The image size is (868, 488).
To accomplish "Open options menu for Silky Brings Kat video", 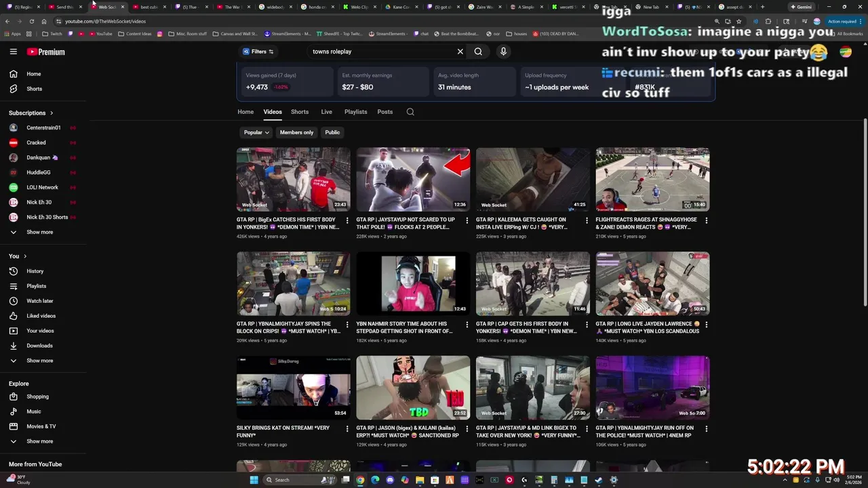I will coord(347,428).
